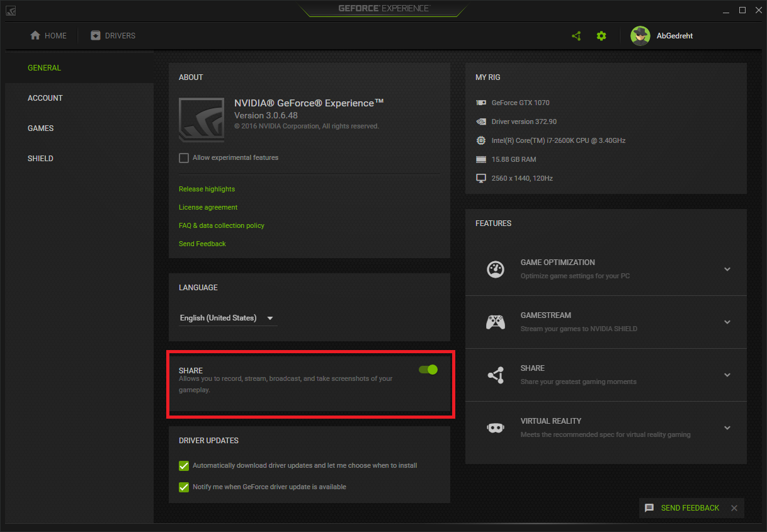Expand the Game Optimization feature chevron
Viewport: 767px width, 532px height.
[x=727, y=269]
